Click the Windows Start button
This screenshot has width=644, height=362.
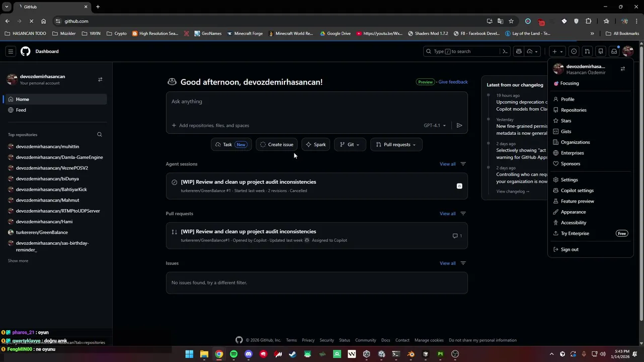pyautogui.click(x=189, y=354)
